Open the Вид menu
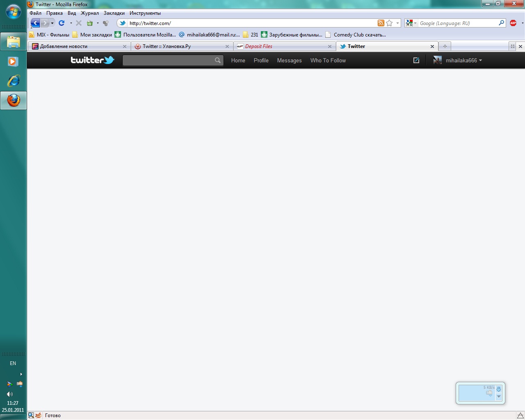 72,13
